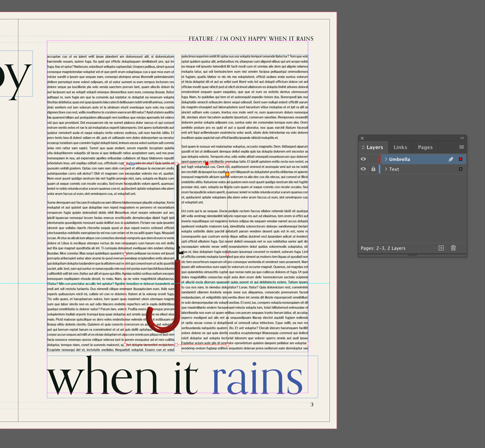Click the selection proxy square beside the Text layer
The width and height of the screenshot is (485, 448).
[461, 169]
